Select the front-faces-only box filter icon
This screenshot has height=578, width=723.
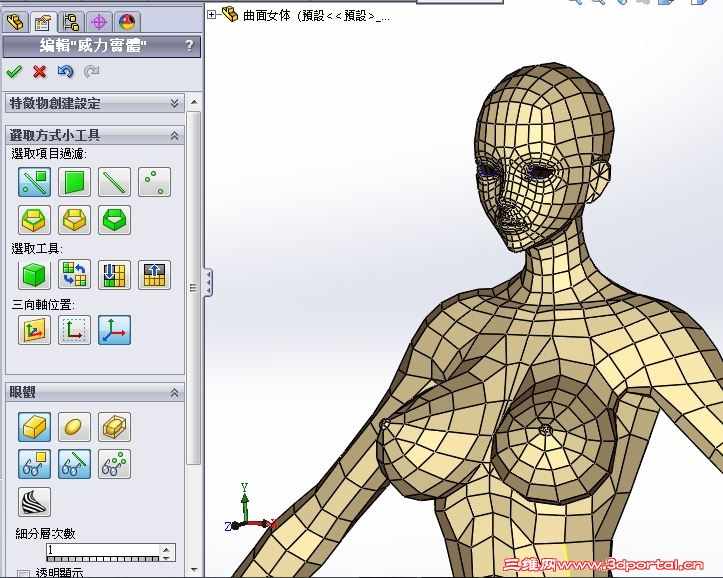pos(35,220)
